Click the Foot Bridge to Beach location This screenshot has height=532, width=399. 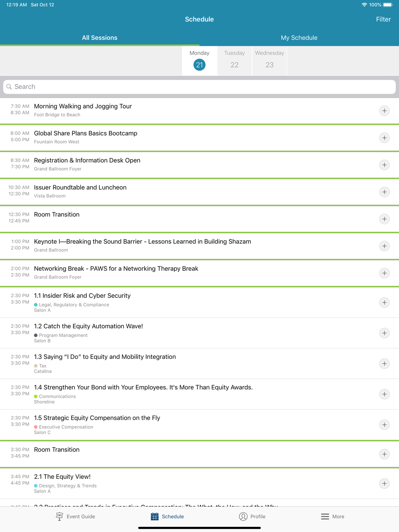tap(57, 115)
